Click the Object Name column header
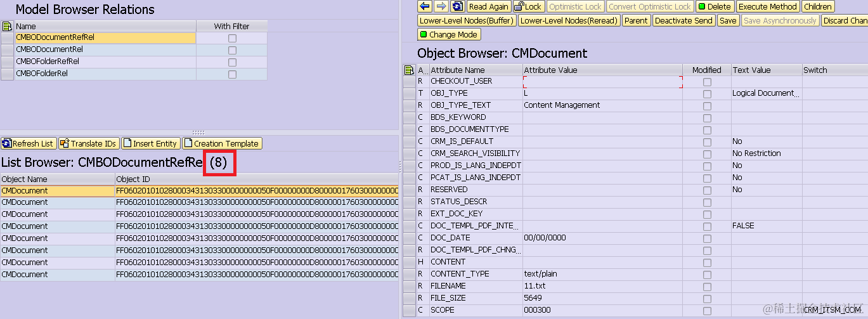This screenshot has height=319, width=868. click(58, 179)
